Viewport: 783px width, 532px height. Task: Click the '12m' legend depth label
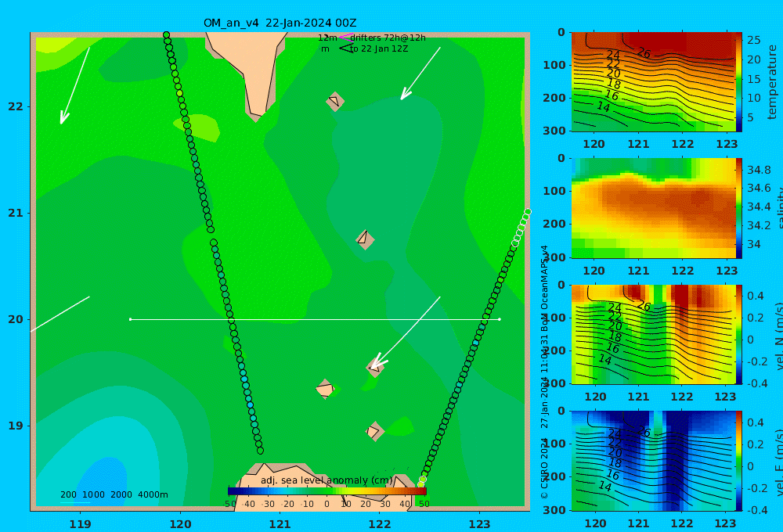pyautogui.click(x=327, y=38)
